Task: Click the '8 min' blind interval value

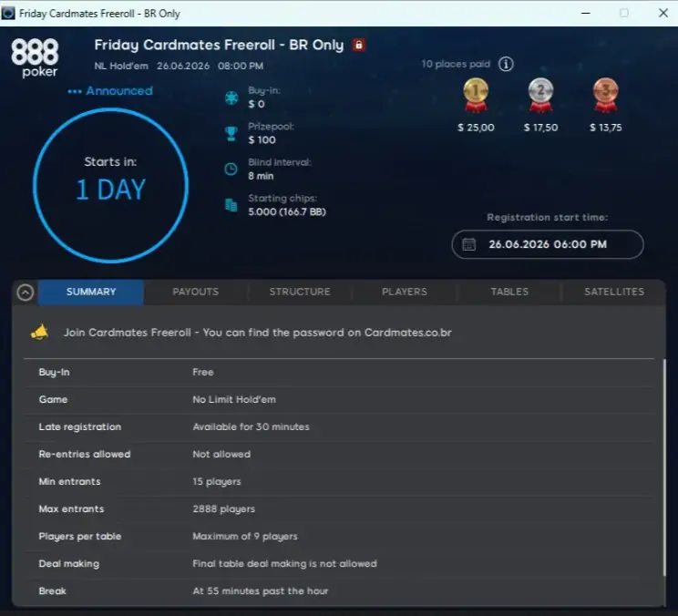Action: (261, 176)
